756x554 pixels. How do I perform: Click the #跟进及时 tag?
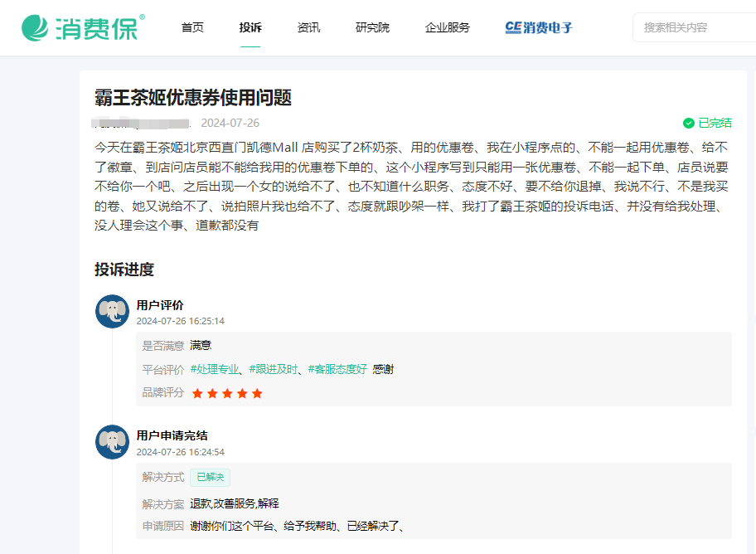(x=274, y=370)
